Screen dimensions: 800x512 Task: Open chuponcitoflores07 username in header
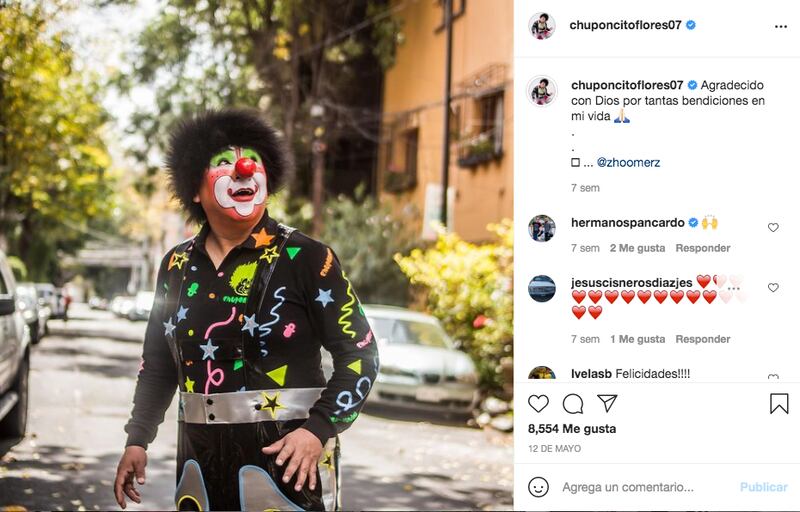click(x=625, y=25)
